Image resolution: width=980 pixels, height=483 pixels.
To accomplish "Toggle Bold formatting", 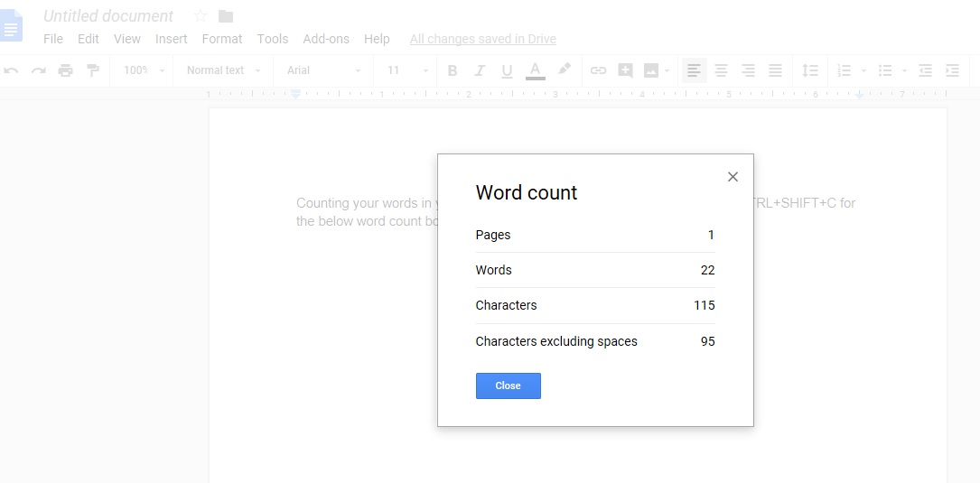I will point(453,70).
